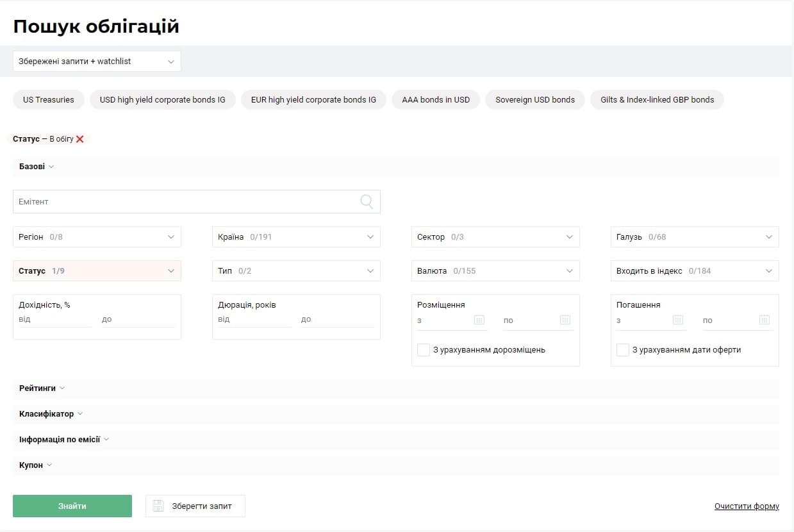Select the US Treasuries preset
The height and width of the screenshot is (532, 794).
pos(49,100)
